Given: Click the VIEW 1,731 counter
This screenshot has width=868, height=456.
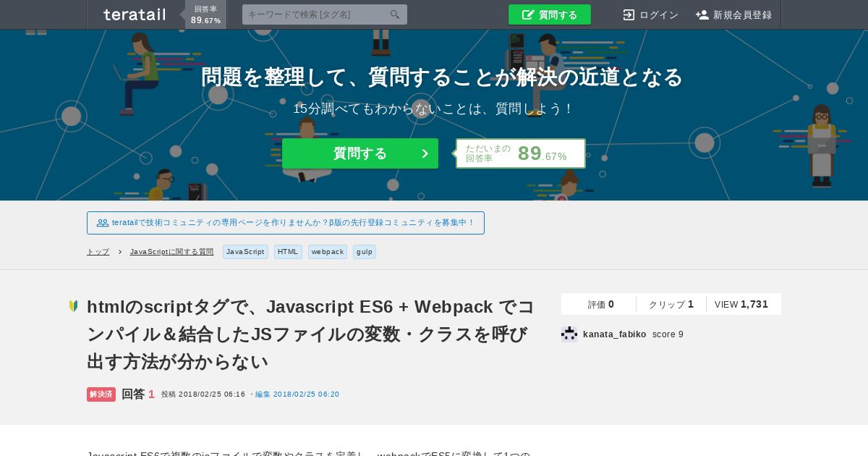Looking at the screenshot, I should [x=741, y=304].
